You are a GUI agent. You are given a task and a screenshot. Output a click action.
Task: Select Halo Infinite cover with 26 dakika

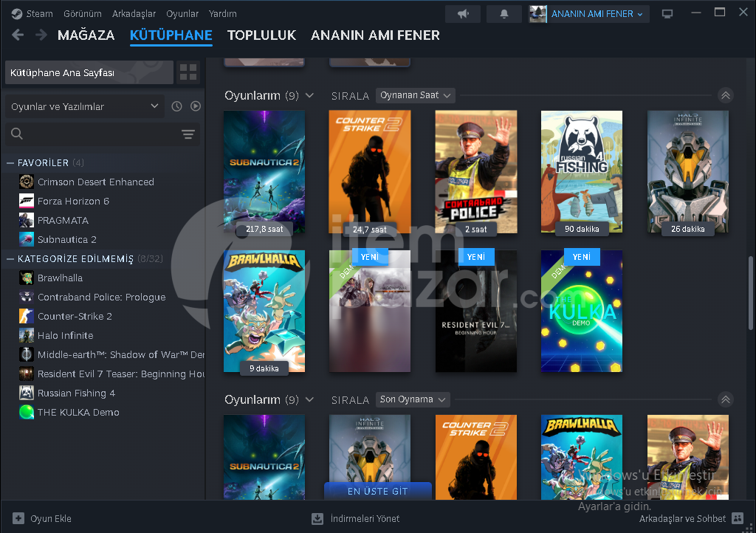tap(687, 171)
